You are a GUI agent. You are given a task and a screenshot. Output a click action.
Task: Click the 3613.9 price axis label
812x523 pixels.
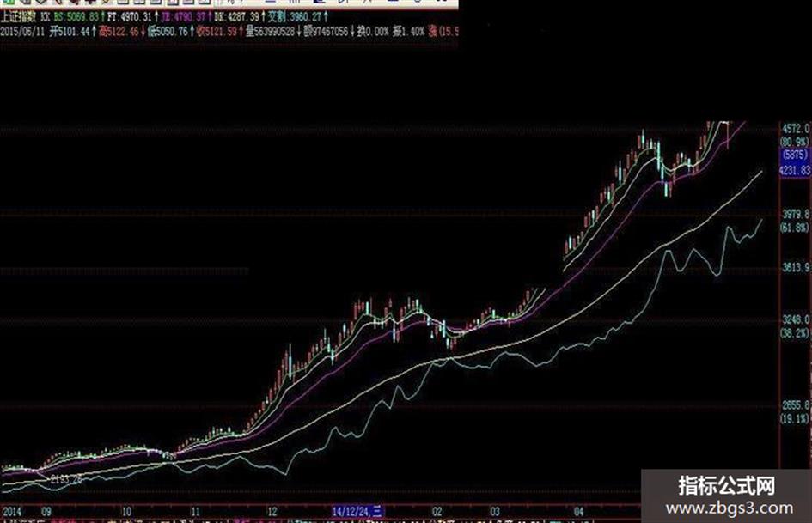796,268
